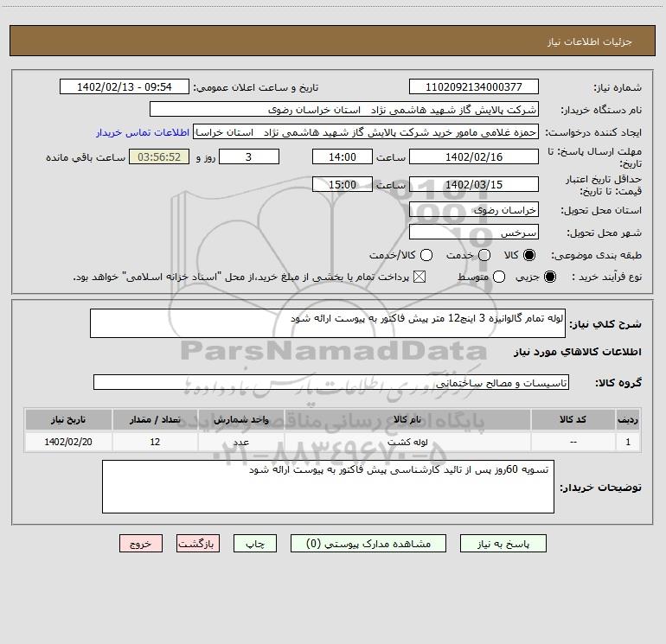
Task: Click the response deadline date field 1402/02/16
Action: coord(474,156)
